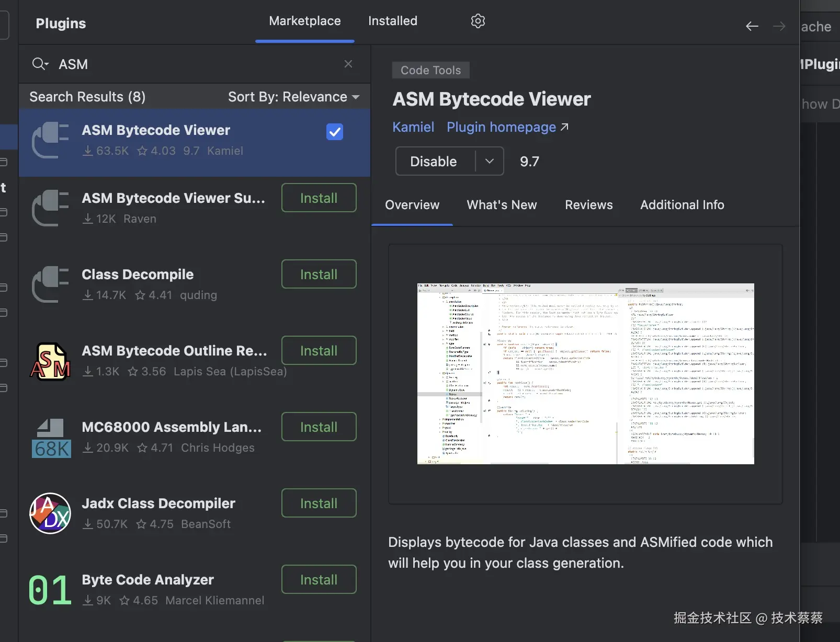Viewport: 840px width, 642px height.
Task: Select the Jadx Class Decompiler result title
Action: tap(158, 503)
